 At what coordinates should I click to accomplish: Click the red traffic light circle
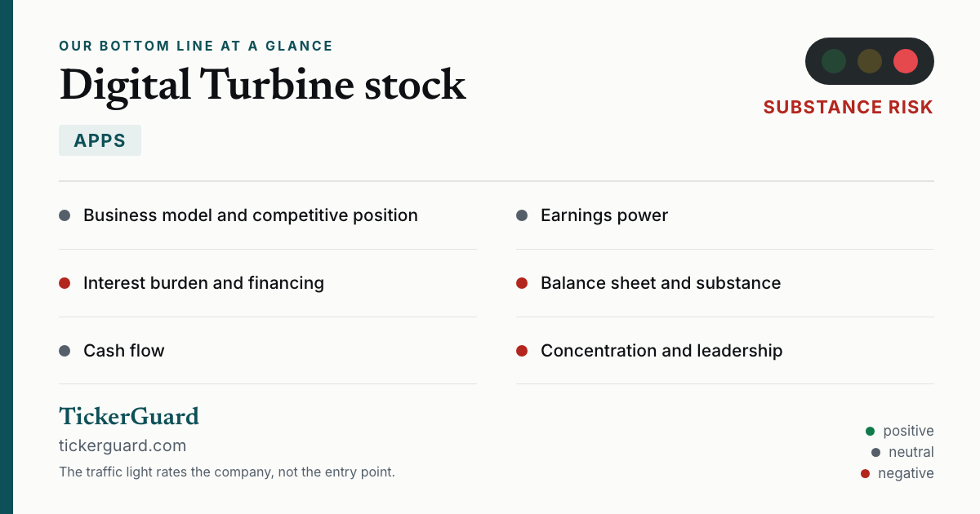click(x=906, y=61)
